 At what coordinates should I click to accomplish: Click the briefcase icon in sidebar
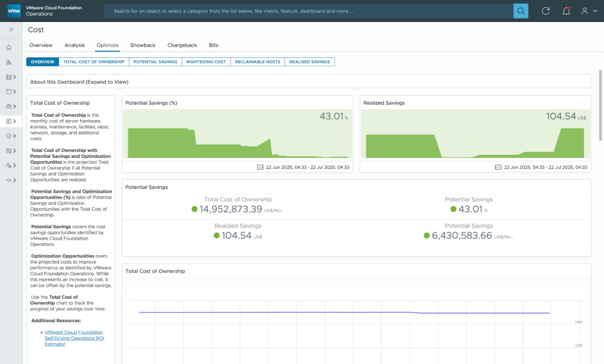coord(9,106)
